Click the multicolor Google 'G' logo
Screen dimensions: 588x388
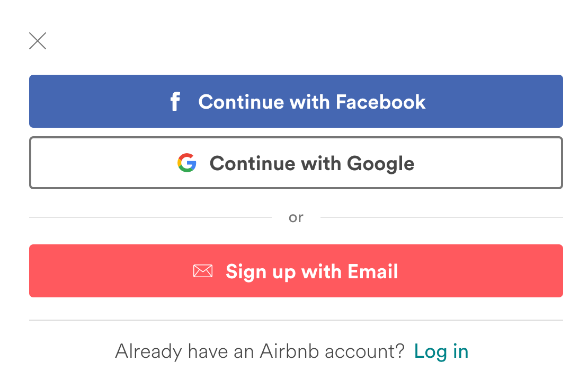[x=187, y=163]
